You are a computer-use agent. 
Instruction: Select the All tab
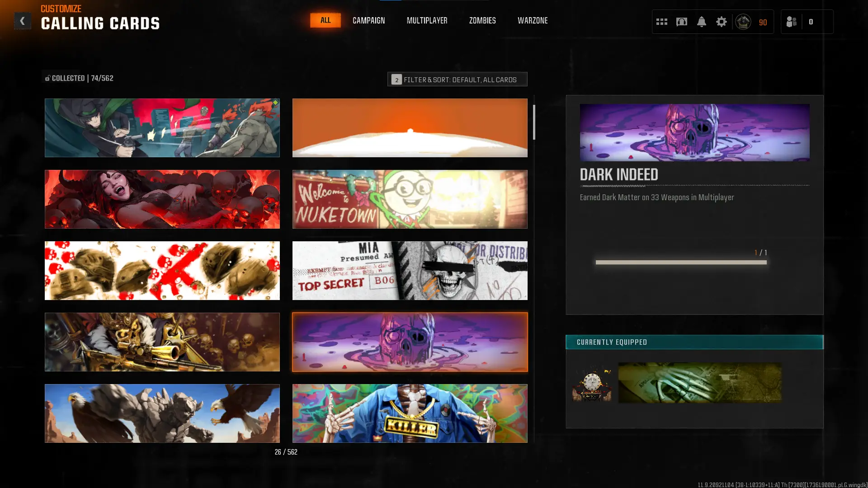[325, 20]
